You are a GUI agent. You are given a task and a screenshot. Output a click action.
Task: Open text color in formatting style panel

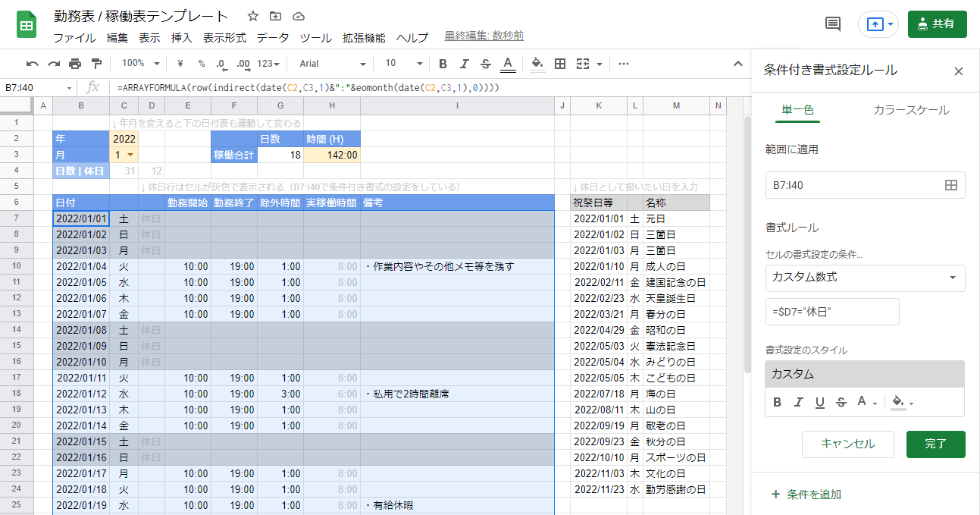[x=866, y=402]
